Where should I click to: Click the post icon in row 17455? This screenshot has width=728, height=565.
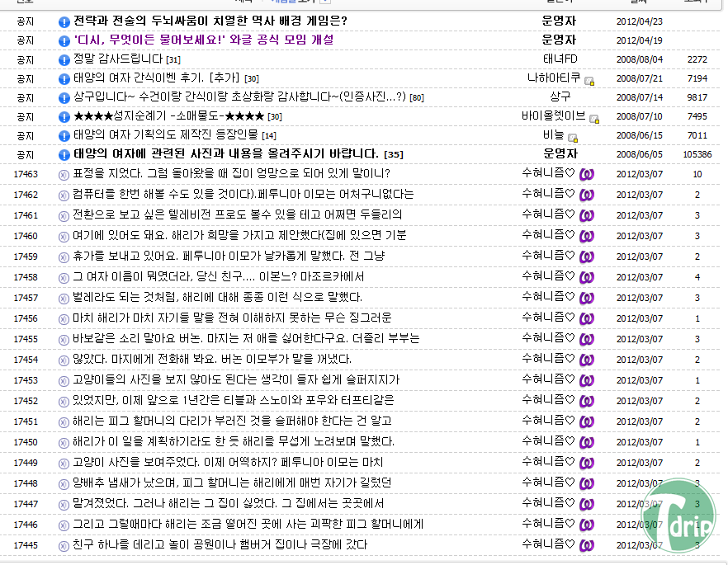click(64, 340)
